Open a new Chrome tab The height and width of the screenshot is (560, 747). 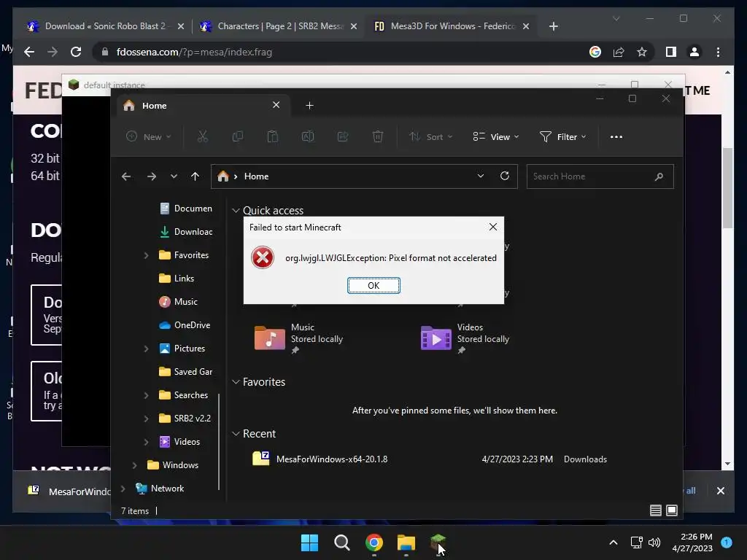point(554,26)
